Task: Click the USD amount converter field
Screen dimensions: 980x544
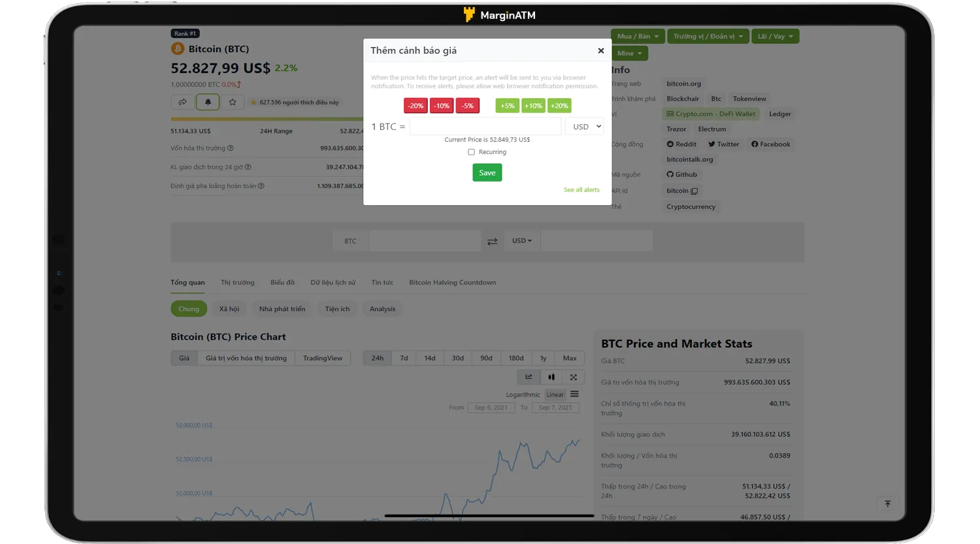Action: tap(596, 241)
